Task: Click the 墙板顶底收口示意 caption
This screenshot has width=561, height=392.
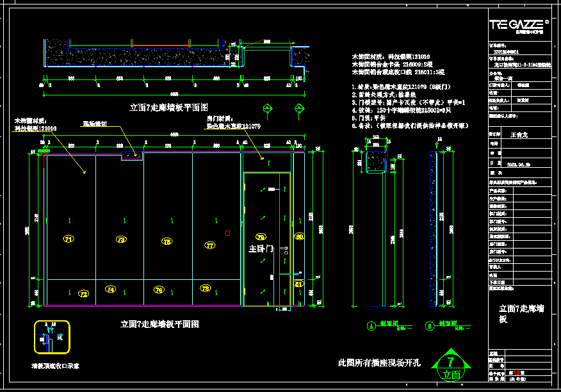Action: click(56, 366)
